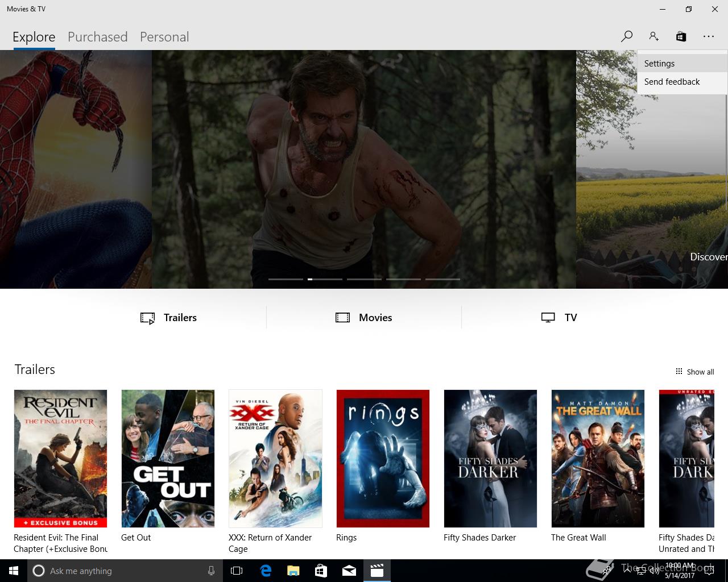Click the Rings title text

click(346, 538)
